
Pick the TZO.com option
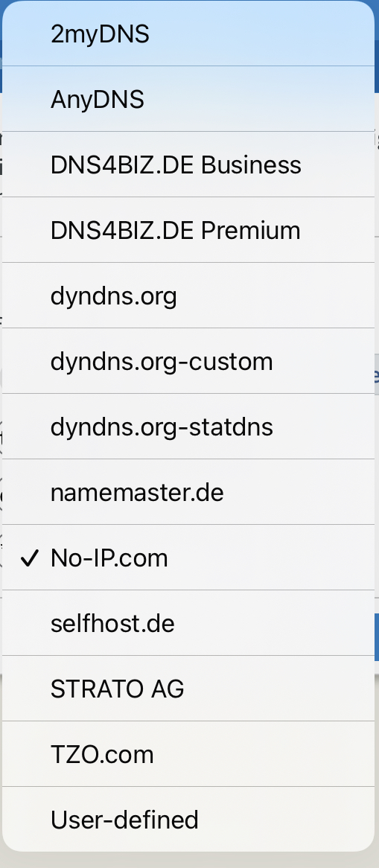[188, 754]
